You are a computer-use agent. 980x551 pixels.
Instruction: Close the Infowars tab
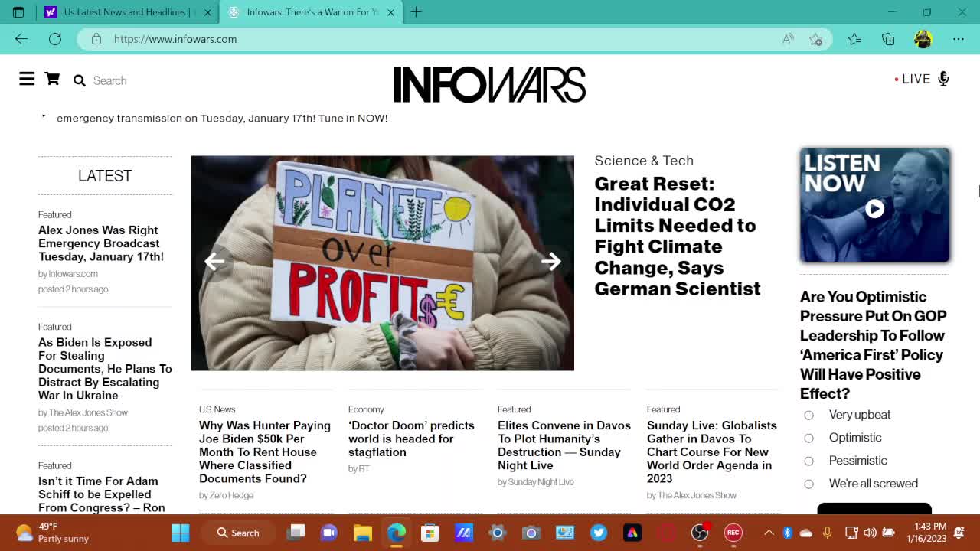click(390, 12)
